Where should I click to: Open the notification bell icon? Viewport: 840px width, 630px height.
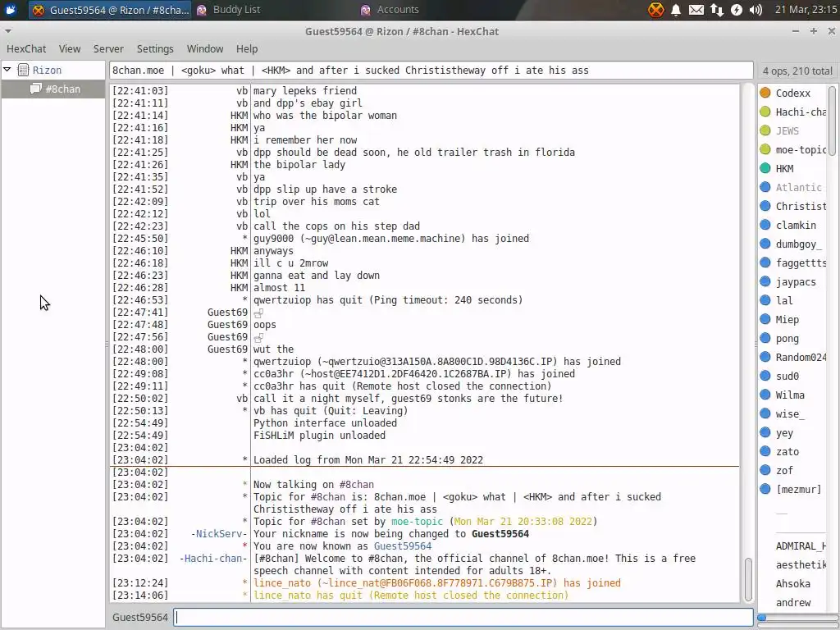(676, 10)
